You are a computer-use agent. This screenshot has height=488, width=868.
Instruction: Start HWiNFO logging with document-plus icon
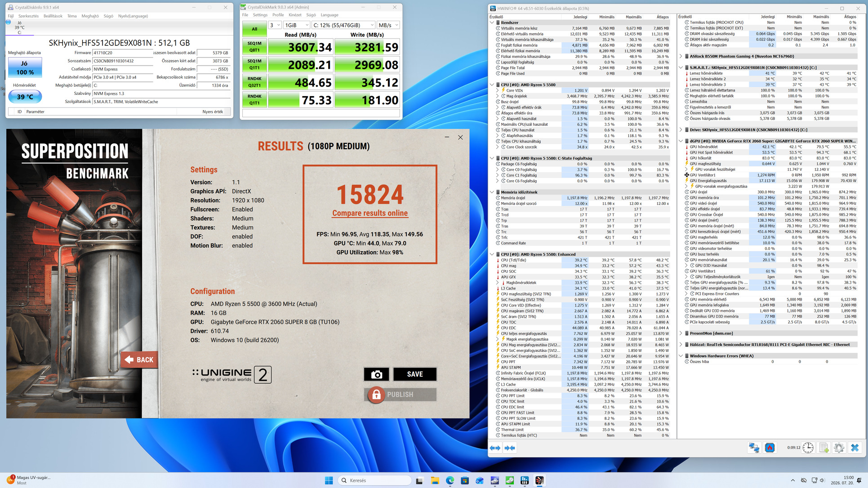824,448
